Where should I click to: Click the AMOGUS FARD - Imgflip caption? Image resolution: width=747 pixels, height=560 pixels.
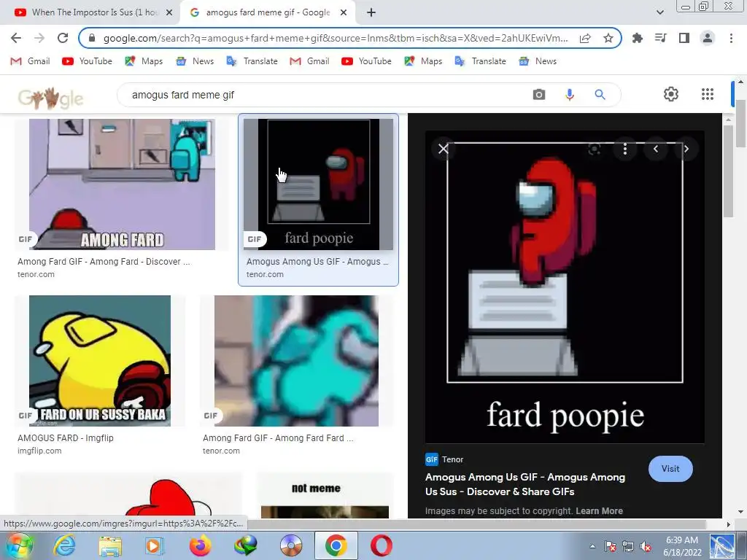click(65, 438)
